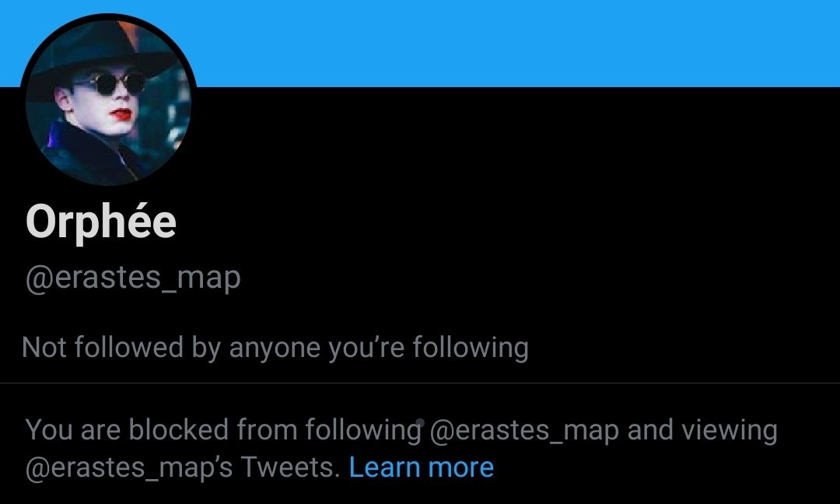This screenshot has width=840, height=504.
Task: Click the blue profile header banner
Action: tap(514, 43)
